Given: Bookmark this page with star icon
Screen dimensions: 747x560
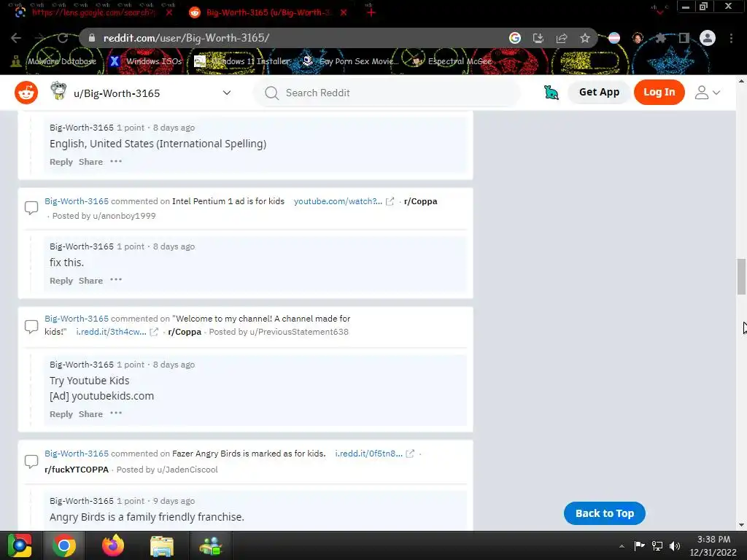Looking at the screenshot, I should (585, 38).
